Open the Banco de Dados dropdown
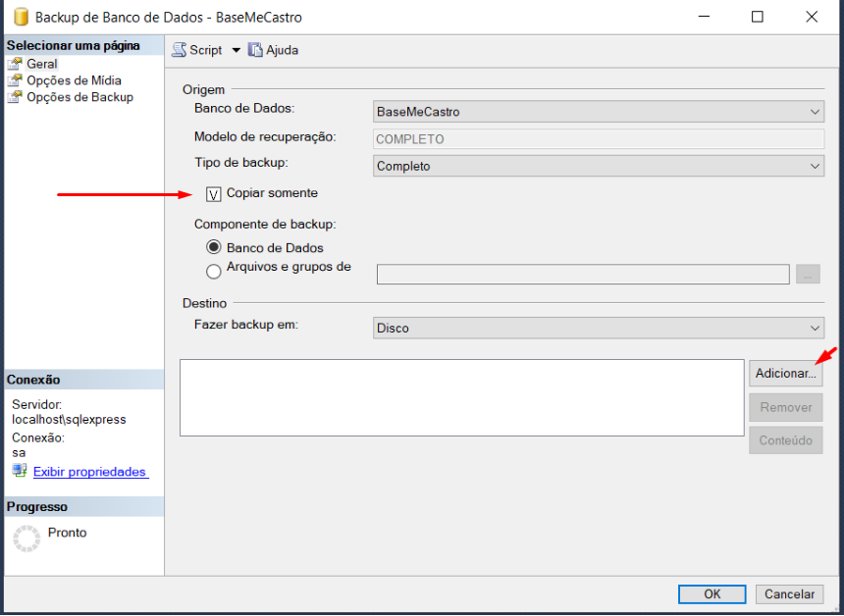844x616 pixels. click(x=599, y=112)
